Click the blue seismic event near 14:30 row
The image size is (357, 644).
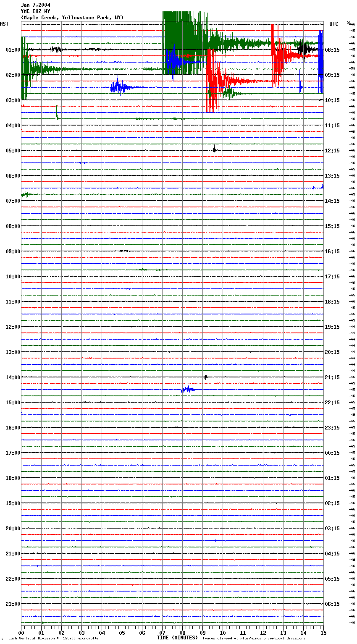188,390
